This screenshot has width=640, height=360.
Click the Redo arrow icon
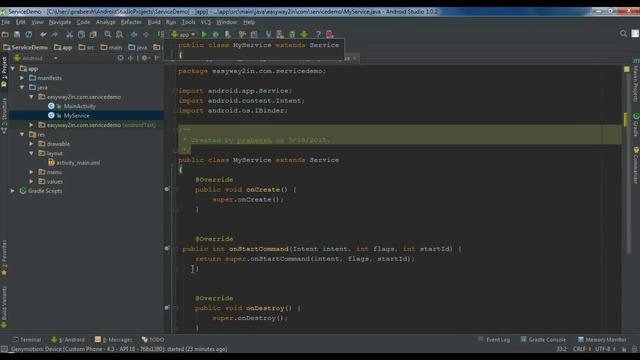[55, 34]
